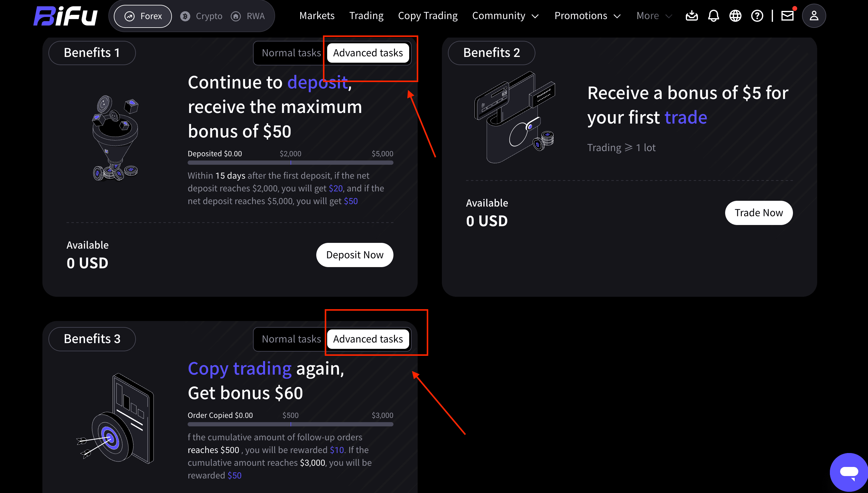
Task: Switch to Forex market mode
Action: pos(143,16)
